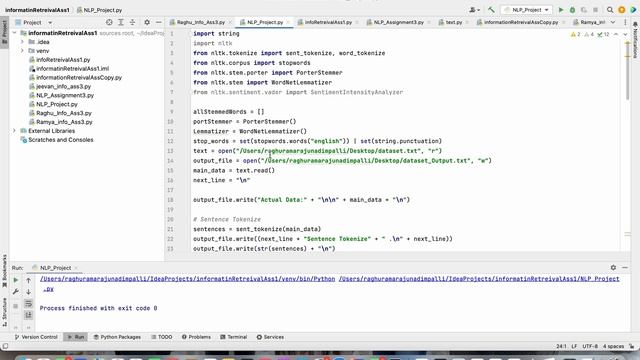The image size is (640, 360).
Task: Toggle scroll to end in Run console
Action: tap(29, 315)
